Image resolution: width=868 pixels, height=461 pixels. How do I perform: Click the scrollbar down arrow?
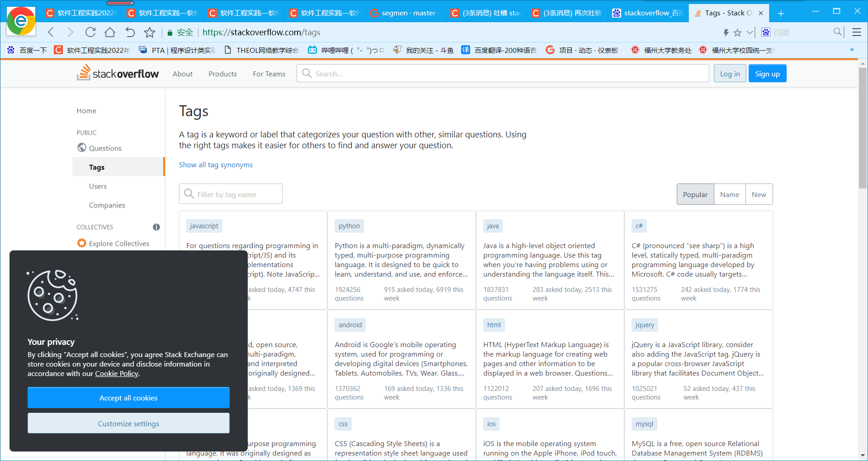click(x=863, y=455)
